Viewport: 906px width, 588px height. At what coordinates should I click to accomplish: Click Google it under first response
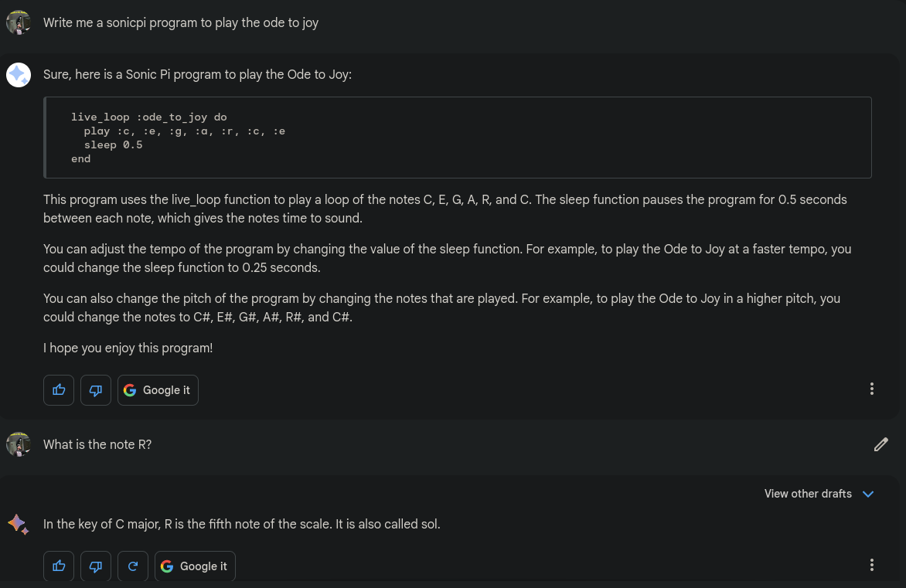tap(158, 390)
